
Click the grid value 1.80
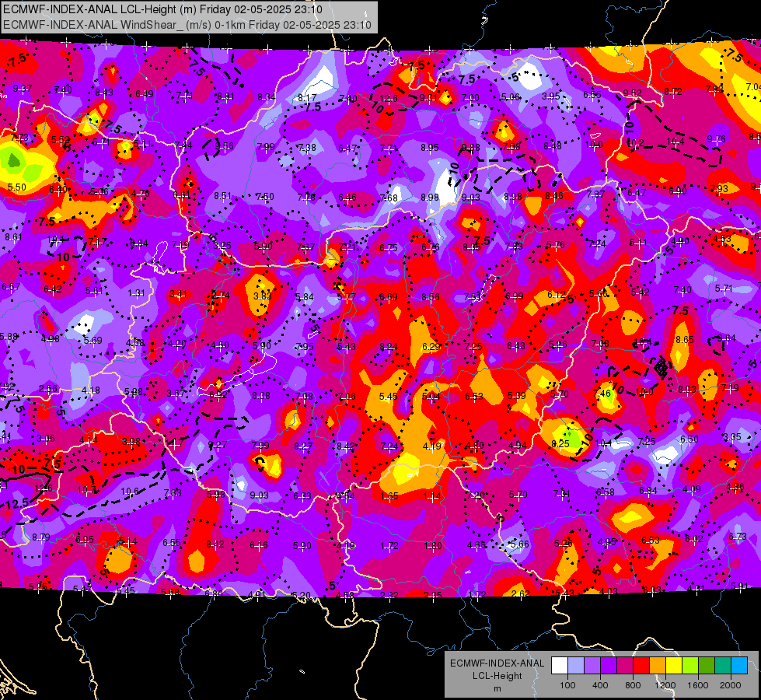(x=433, y=545)
